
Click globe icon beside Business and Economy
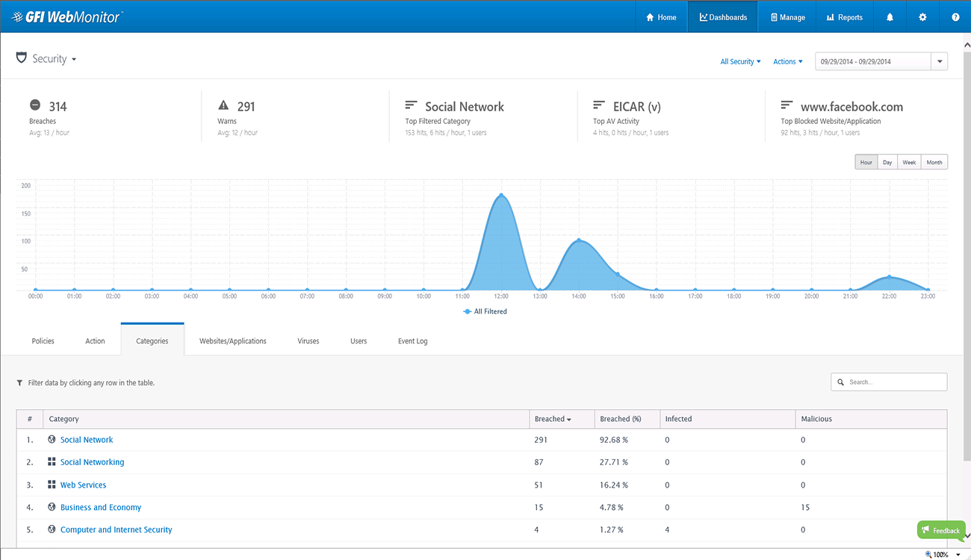pyautogui.click(x=52, y=506)
